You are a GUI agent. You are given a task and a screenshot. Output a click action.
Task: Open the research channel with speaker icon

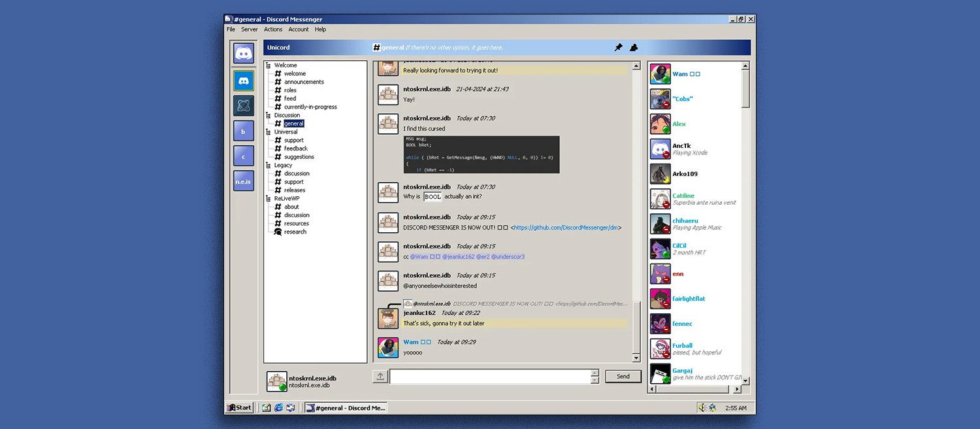(x=295, y=232)
